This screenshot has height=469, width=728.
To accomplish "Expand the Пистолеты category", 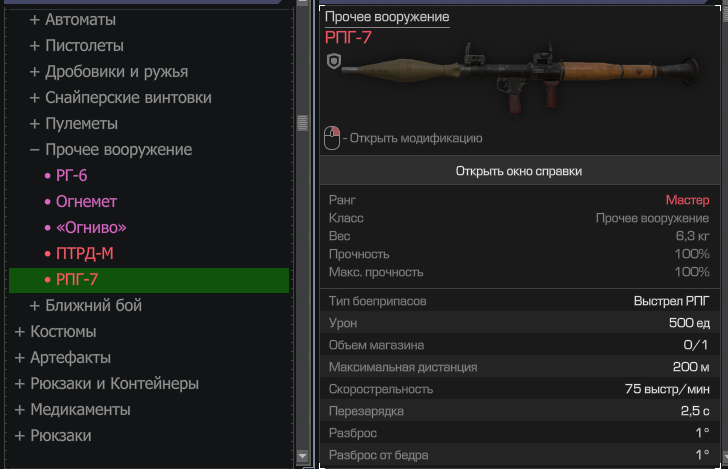I will 77,46.
